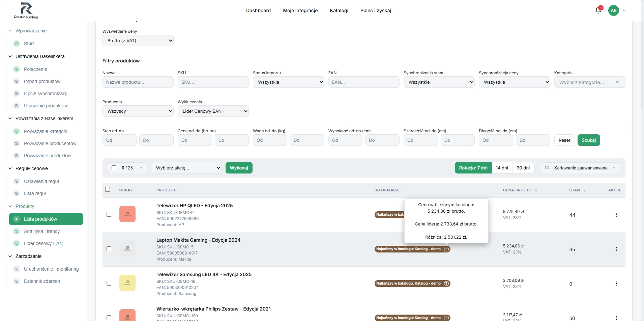The width and height of the screenshot is (644, 321).
Task: Go to Moje integracje in top menu
Action: (300, 10)
